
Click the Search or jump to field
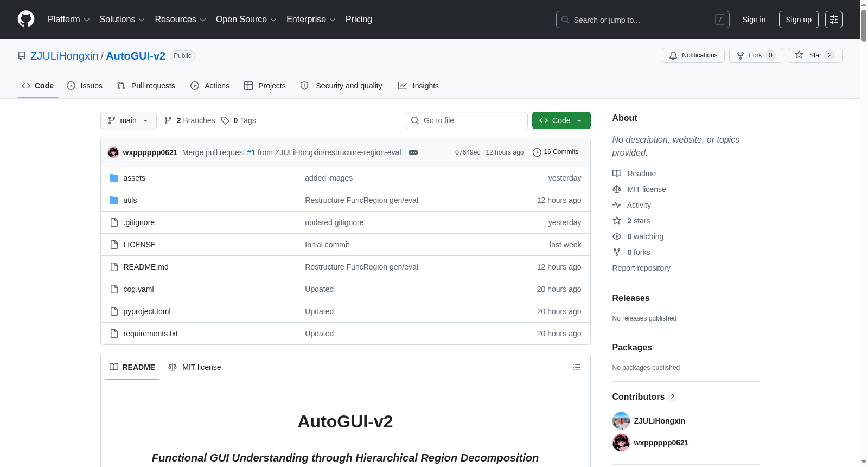pos(643,20)
